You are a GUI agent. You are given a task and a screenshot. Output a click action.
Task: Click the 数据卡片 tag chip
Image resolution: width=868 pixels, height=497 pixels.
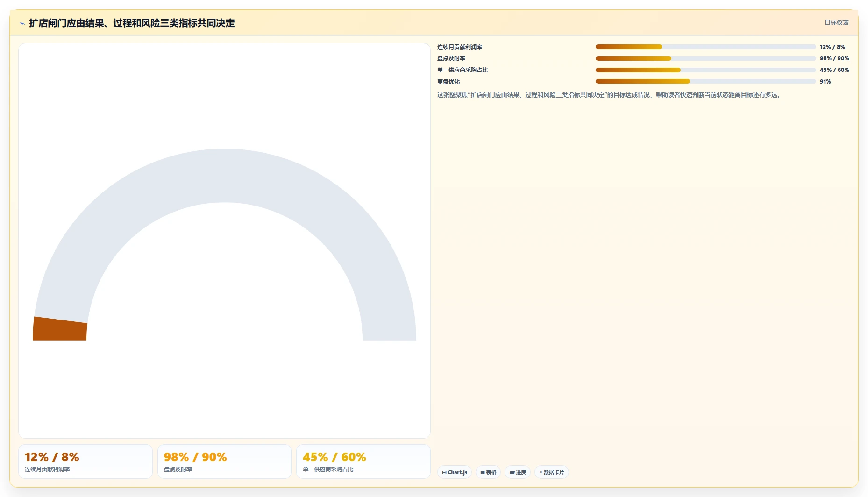click(x=552, y=472)
